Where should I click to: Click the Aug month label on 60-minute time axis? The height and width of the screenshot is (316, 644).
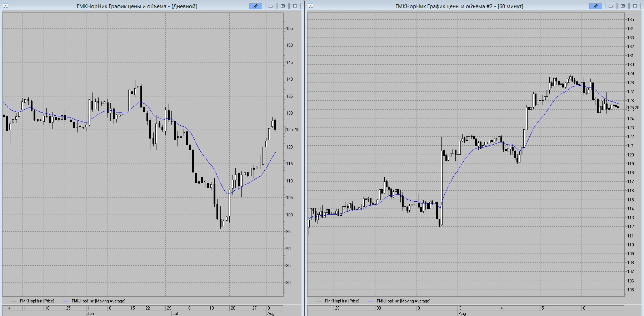[462, 314]
